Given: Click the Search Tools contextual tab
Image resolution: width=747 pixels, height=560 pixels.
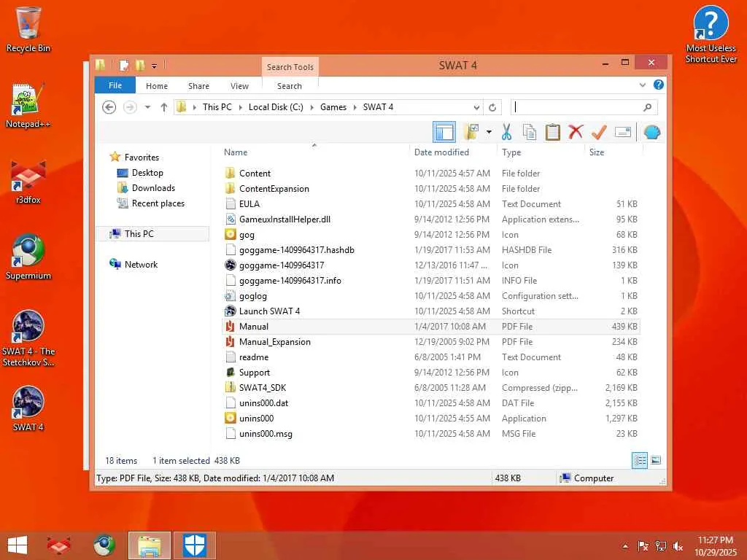Looking at the screenshot, I should [x=290, y=67].
